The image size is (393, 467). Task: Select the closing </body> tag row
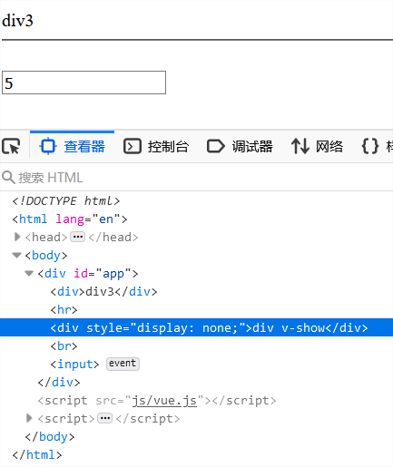(50, 437)
